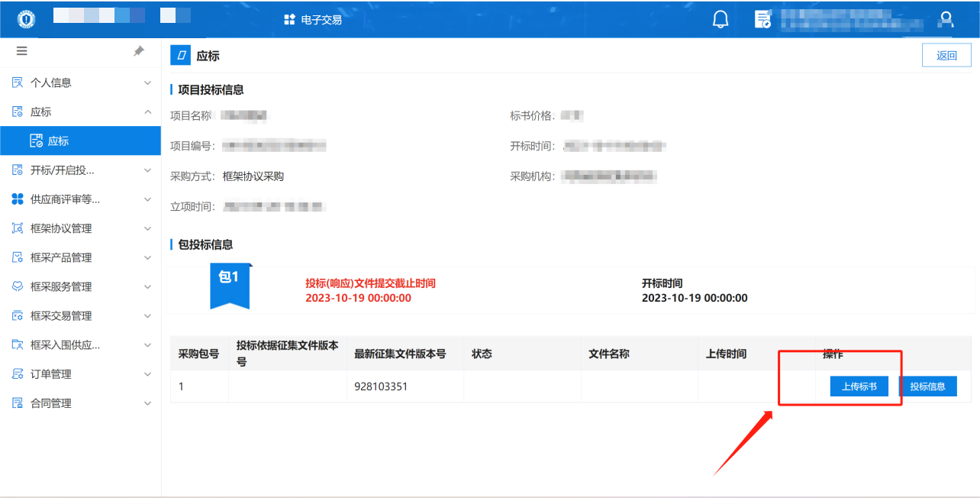This screenshot has height=498, width=980.
Task: Toggle the hamburger sidebar menu
Action: [21, 51]
